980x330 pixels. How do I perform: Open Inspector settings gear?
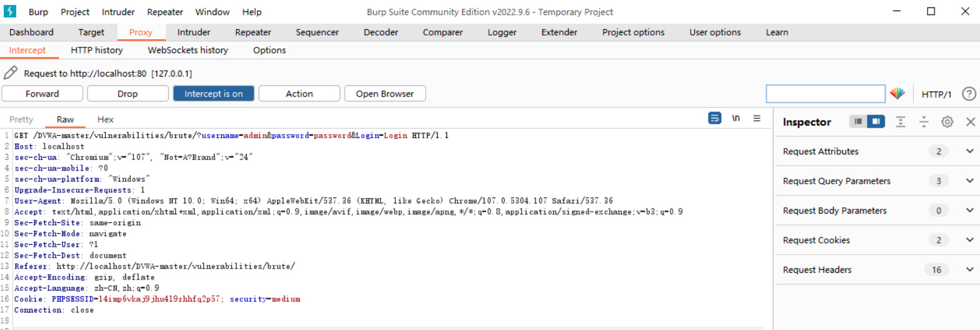[947, 122]
